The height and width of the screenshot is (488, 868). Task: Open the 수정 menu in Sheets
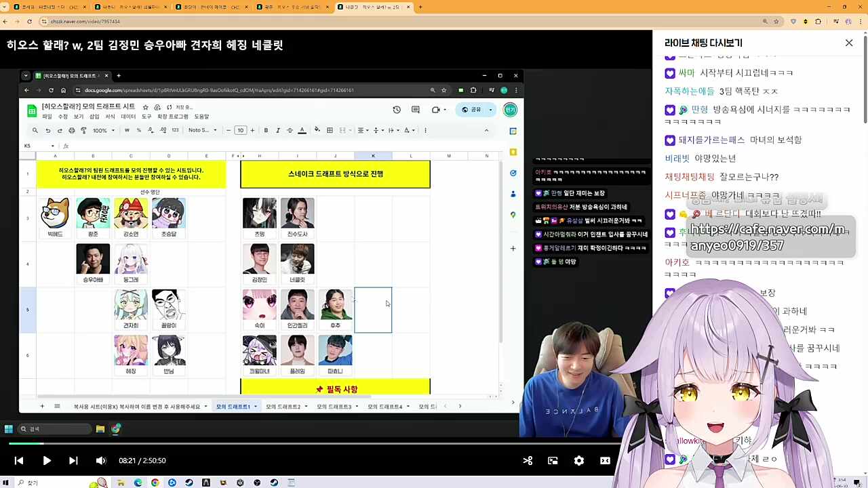pyautogui.click(x=62, y=117)
